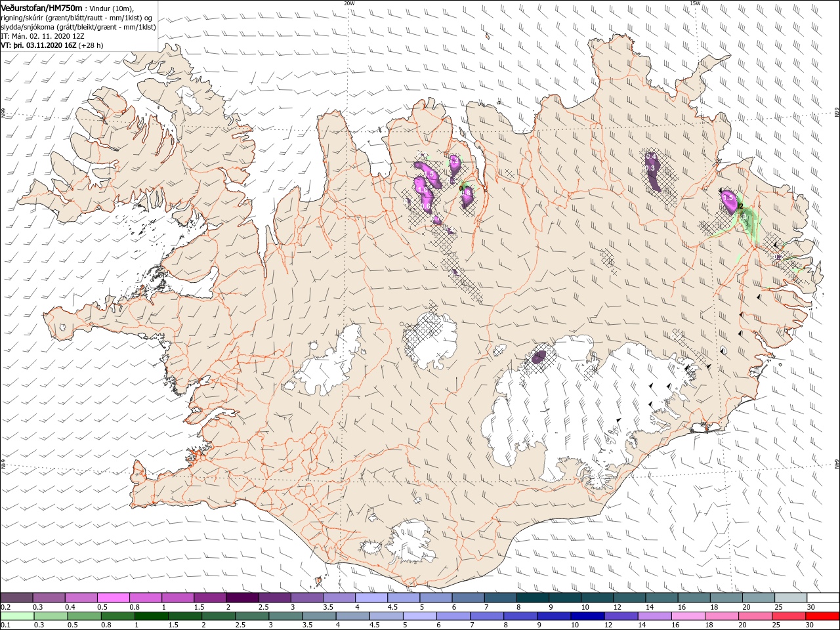Screen dimensions: 840x630
Task: Choose the darkest green lower swatch between 1 and 1.5
Action: pos(152,616)
